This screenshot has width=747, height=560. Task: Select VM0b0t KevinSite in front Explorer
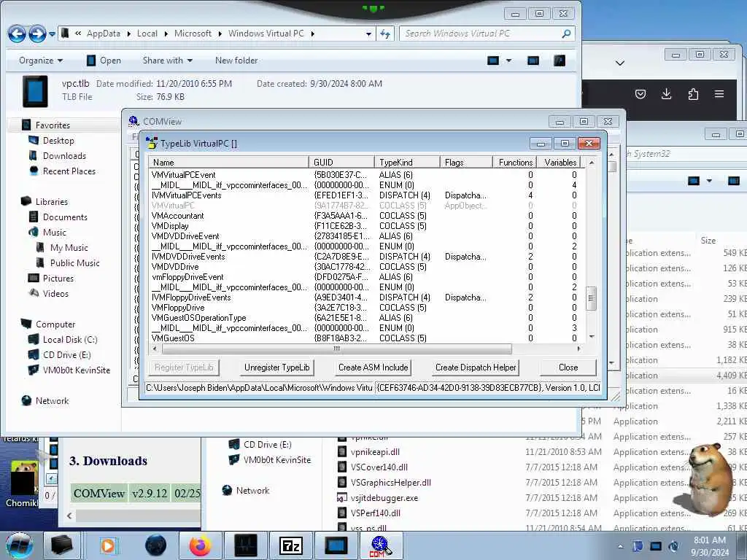[76, 370]
